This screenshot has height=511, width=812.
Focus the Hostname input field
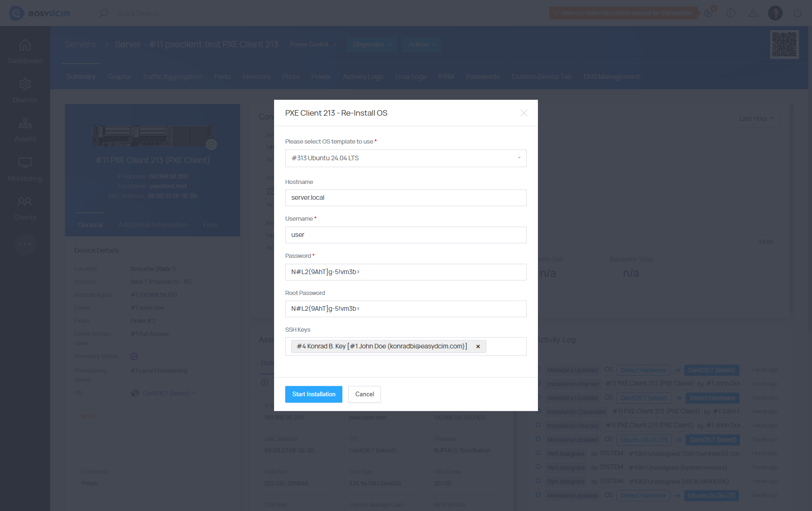point(406,197)
